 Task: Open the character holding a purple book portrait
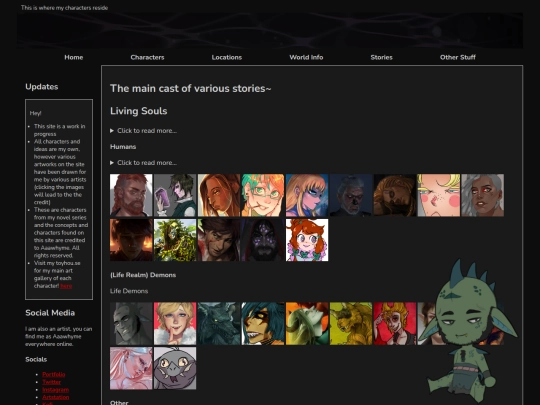(175, 195)
